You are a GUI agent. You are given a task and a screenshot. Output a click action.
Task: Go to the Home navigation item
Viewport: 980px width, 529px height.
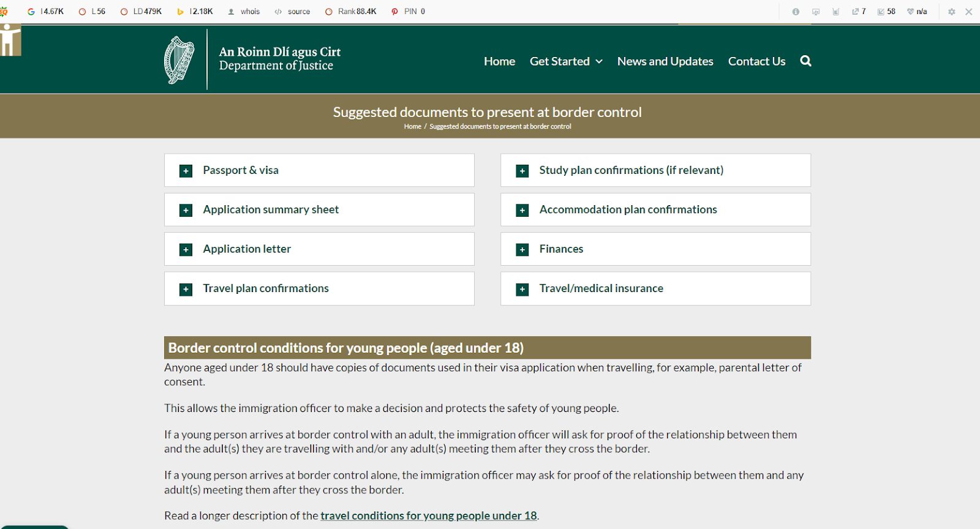pos(499,61)
